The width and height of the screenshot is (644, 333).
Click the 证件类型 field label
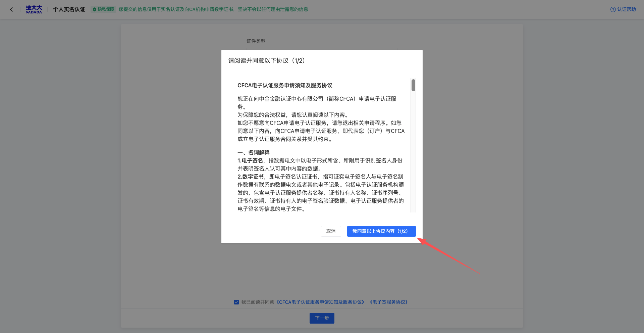pyautogui.click(x=256, y=41)
